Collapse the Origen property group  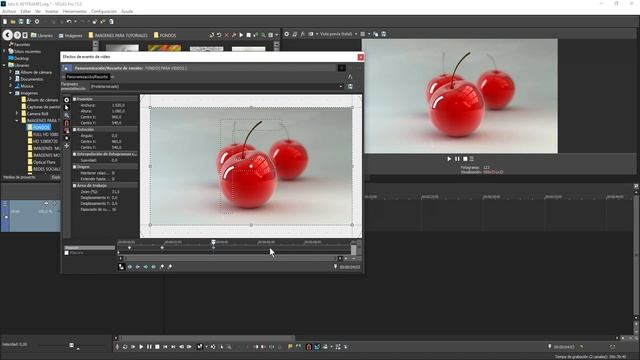pyautogui.click(x=75, y=167)
